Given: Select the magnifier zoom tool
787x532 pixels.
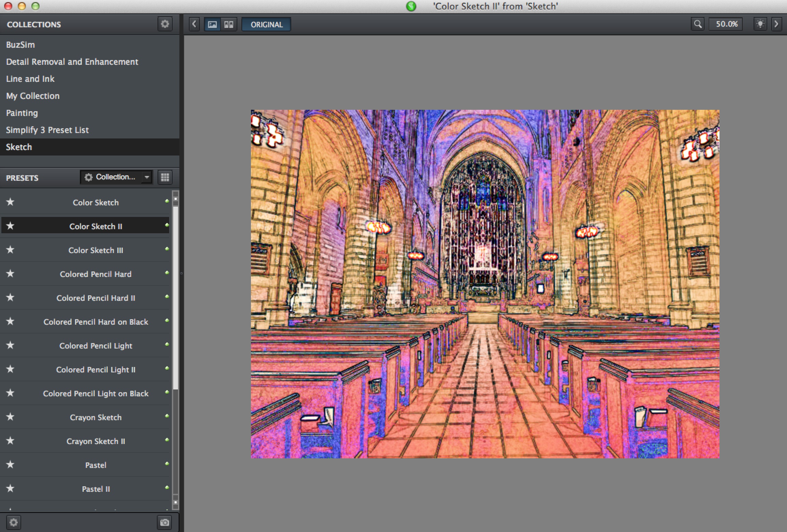Looking at the screenshot, I should click(x=698, y=24).
